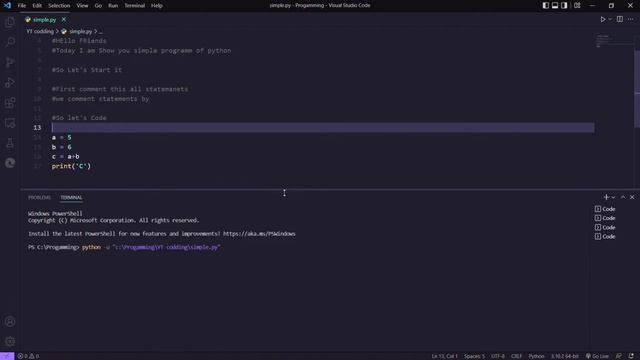The width and height of the screenshot is (640, 360).
Task: Open the aka.ms/PSWindows link in terminal
Action: coord(259,234)
